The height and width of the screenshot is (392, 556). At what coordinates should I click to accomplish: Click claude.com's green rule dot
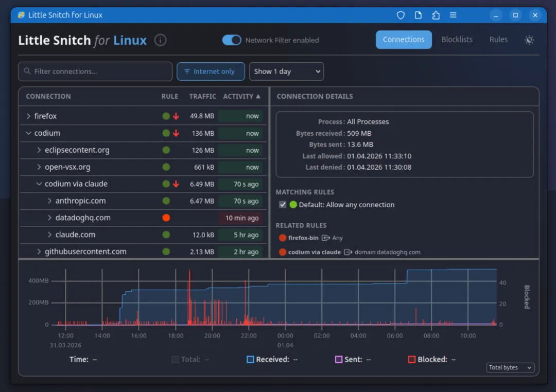coord(166,235)
